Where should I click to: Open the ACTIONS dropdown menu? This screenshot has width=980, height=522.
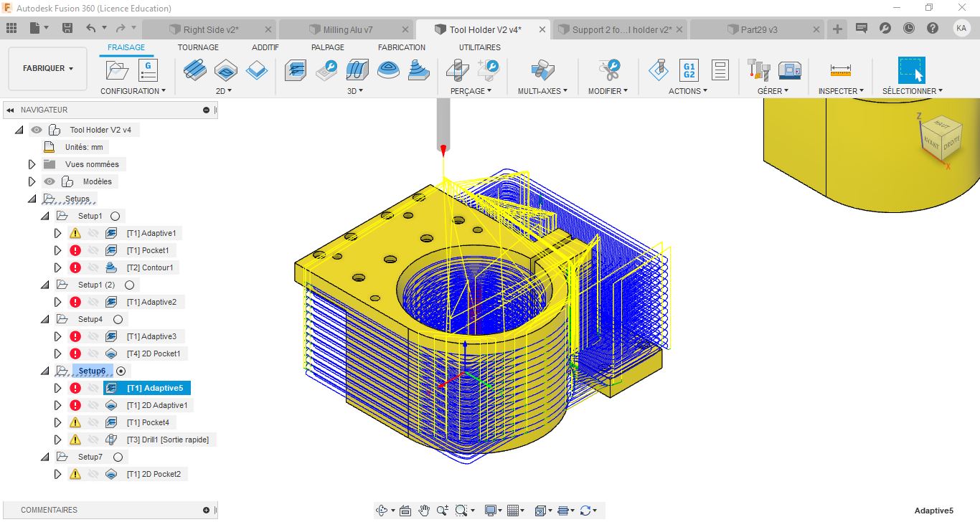pyautogui.click(x=688, y=91)
